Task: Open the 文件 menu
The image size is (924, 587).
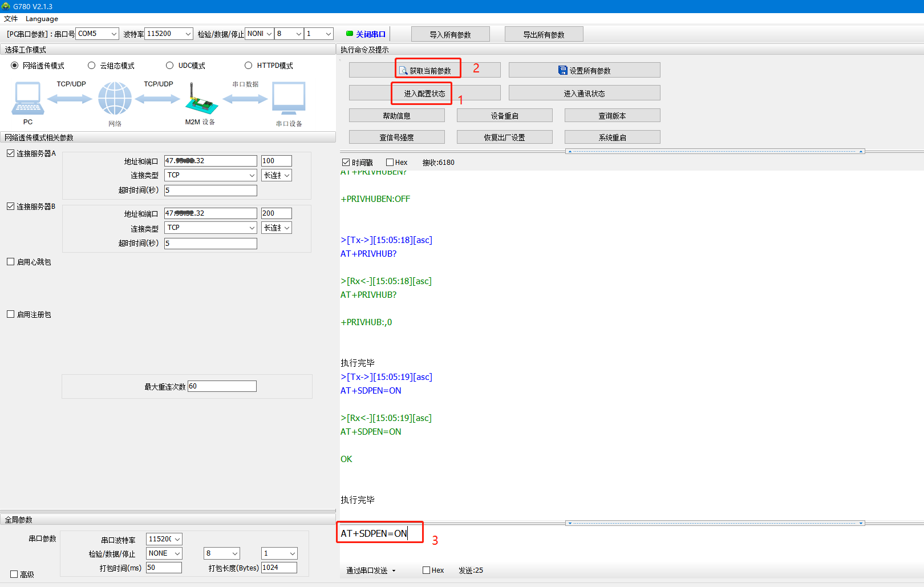Action: pyautogui.click(x=11, y=19)
